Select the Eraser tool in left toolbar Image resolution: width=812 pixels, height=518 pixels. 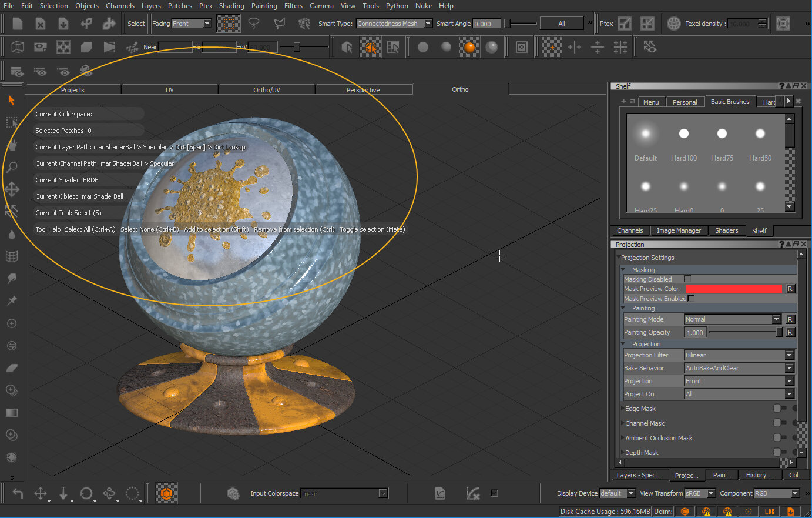pos(11,368)
